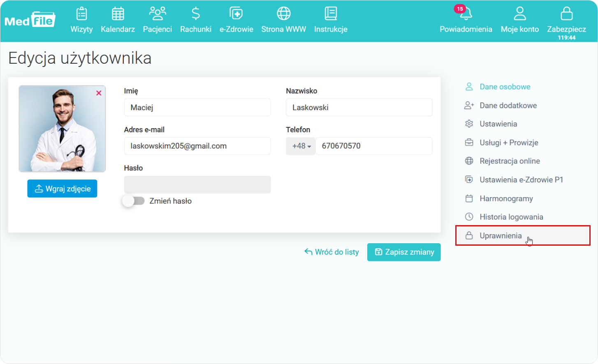Switch to Harmonogramy section

tap(506, 198)
